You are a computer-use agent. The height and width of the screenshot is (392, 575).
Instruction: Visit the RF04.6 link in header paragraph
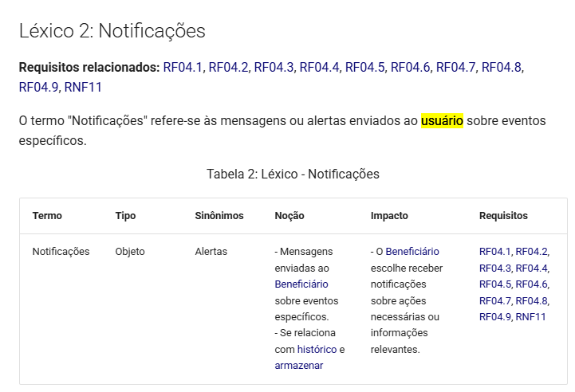click(410, 68)
